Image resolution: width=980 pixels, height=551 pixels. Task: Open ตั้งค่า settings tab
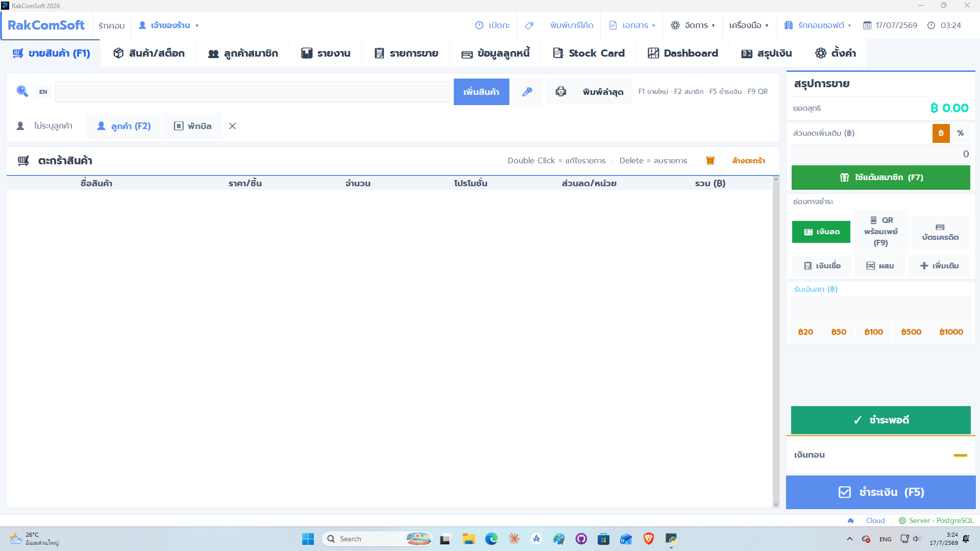point(836,54)
